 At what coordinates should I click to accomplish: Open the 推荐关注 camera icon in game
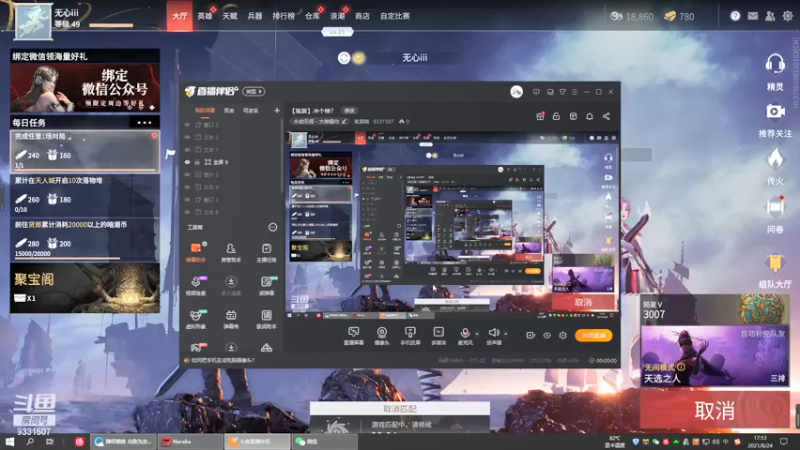point(775,111)
